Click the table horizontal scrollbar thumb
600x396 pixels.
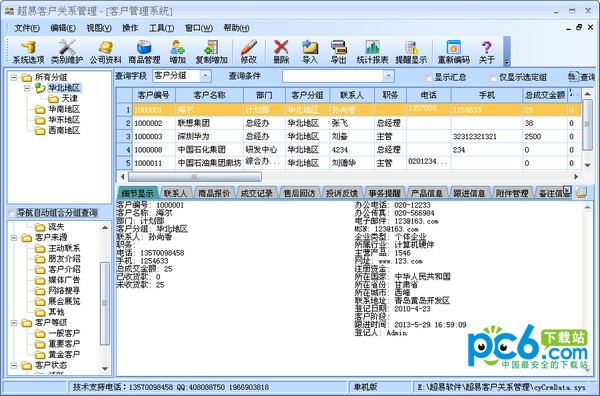pyautogui.click(x=194, y=177)
